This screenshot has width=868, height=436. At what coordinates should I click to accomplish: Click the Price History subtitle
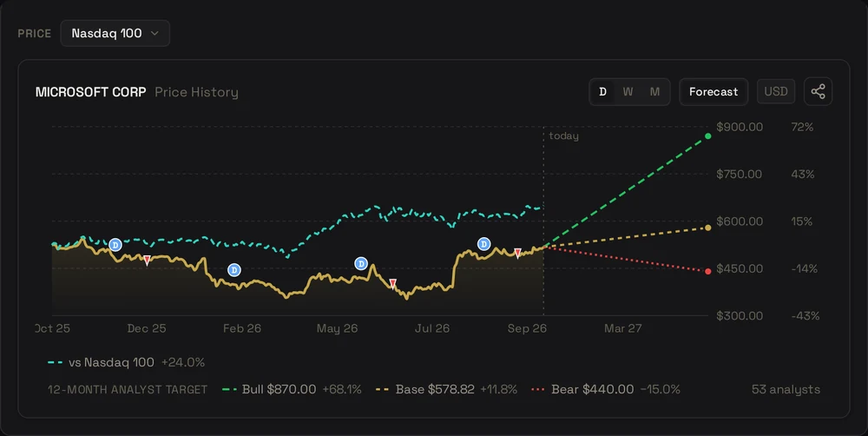click(x=196, y=92)
